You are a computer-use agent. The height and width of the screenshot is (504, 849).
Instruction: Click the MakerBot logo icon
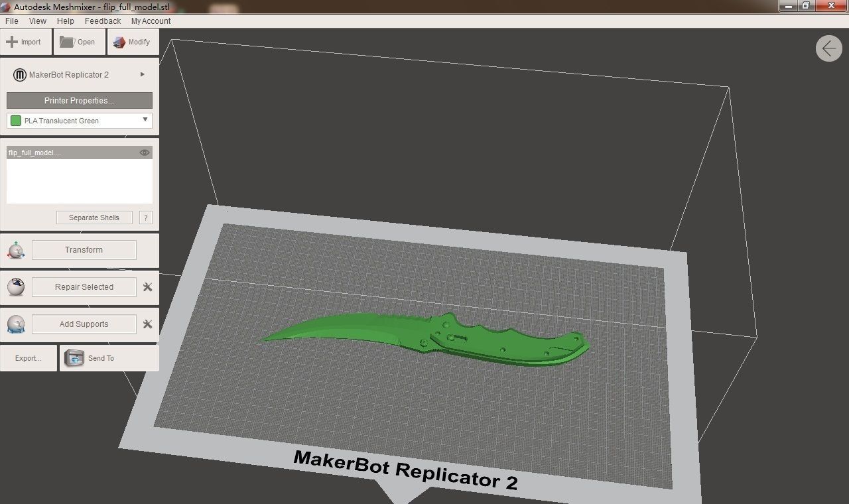point(20,75)
